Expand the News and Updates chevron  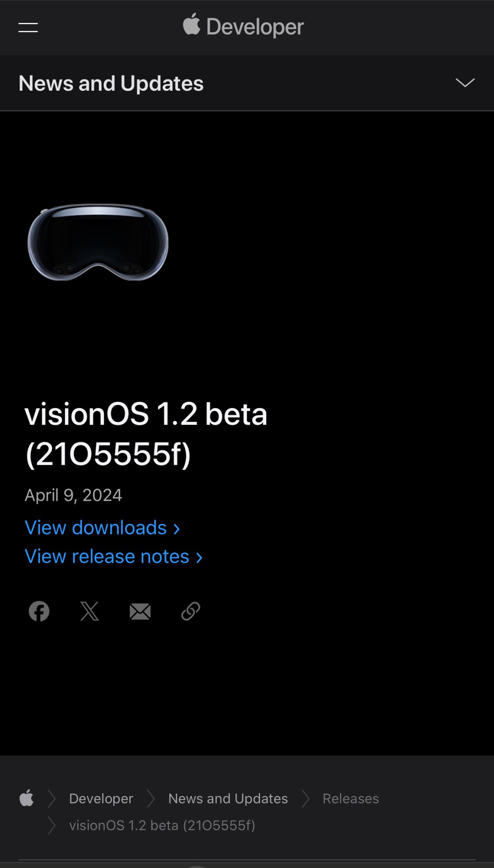pos(465,83)
